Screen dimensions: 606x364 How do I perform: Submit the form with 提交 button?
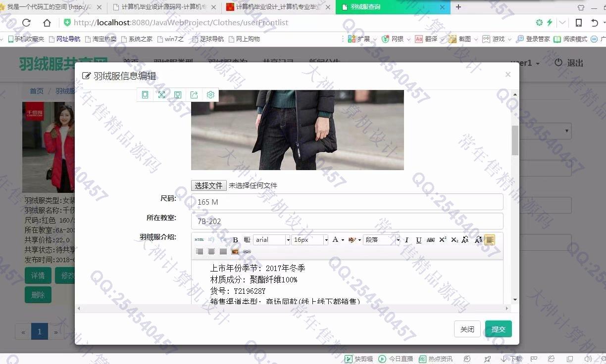point(499,329)
